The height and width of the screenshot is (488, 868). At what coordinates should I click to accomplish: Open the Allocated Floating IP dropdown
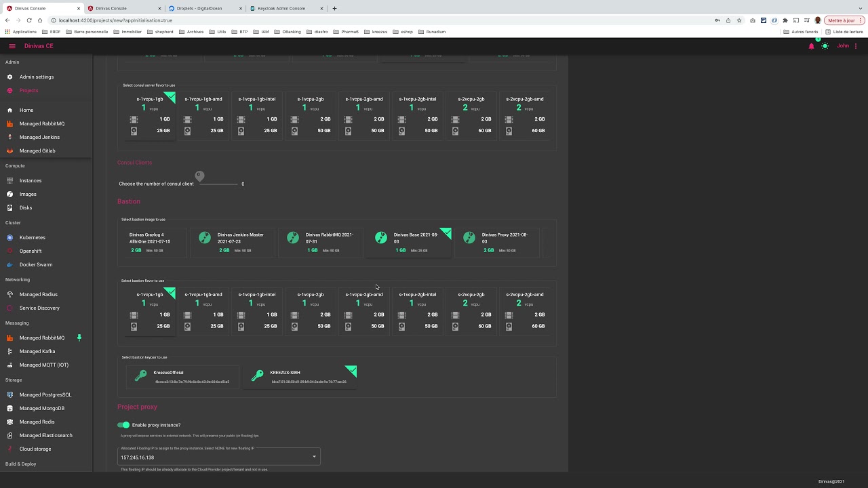[219, 455]
